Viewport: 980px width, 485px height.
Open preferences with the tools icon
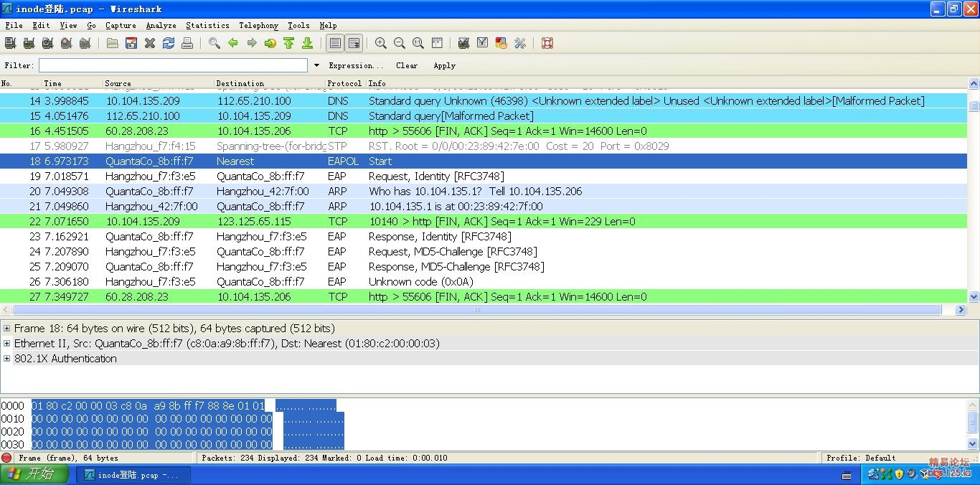(x=520, y=43)
